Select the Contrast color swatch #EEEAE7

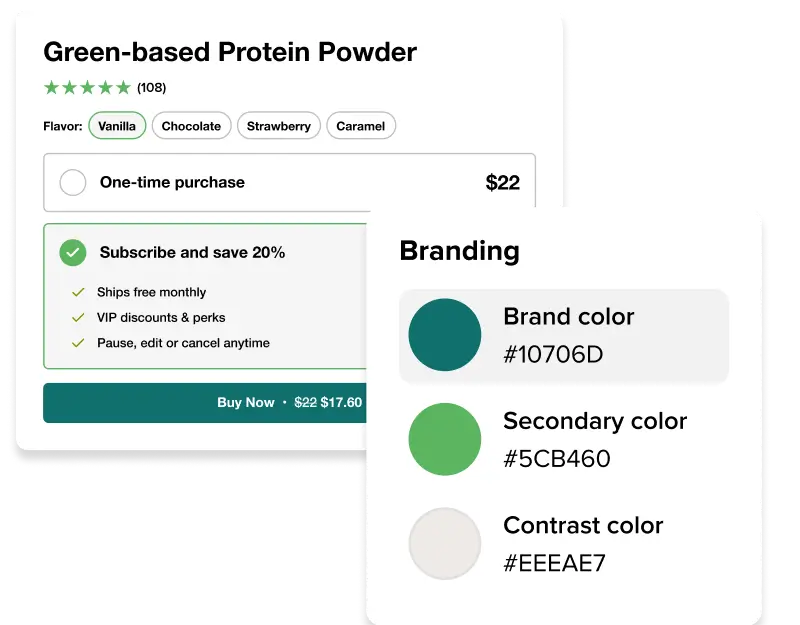[444, 543]
